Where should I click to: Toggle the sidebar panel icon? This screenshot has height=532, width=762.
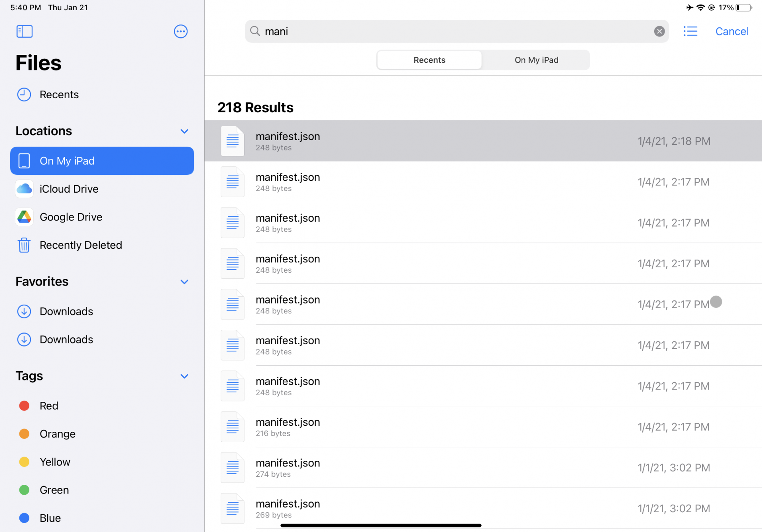[x=24, y=31]
